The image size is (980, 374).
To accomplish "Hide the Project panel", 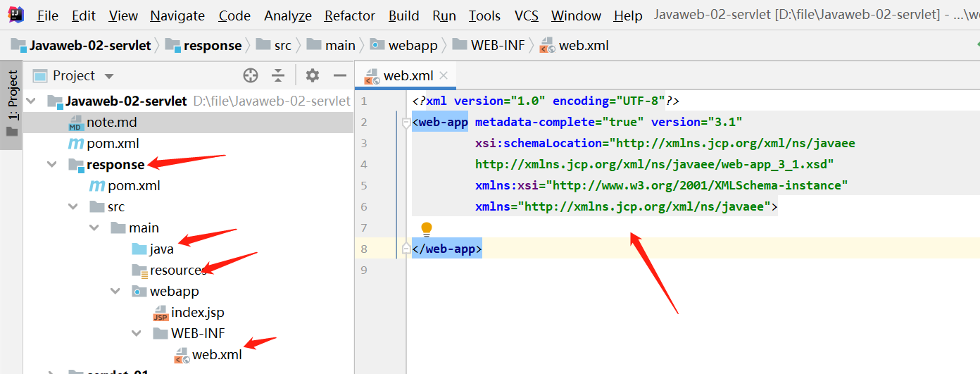I will (x=340, y=75).
